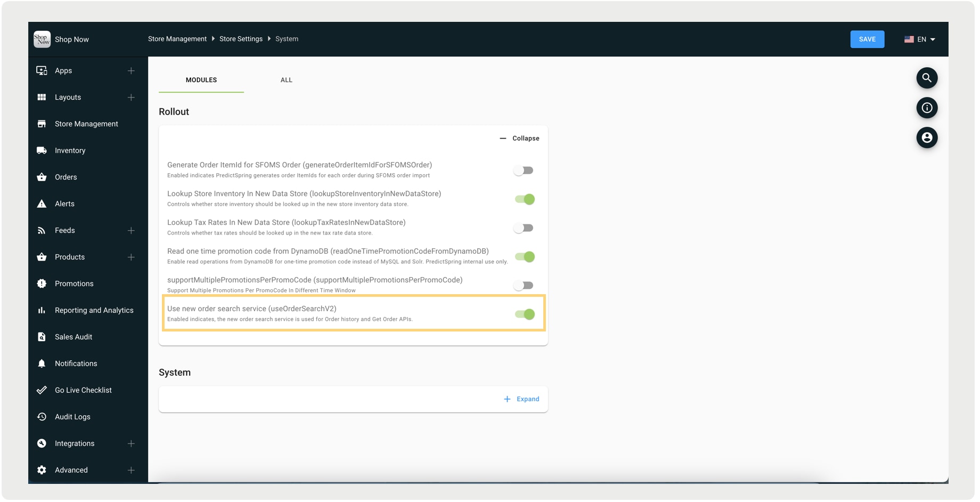Collapse the Rollout section
The width and height of the screenshot is (980, 502).
[x=520, y=138]
